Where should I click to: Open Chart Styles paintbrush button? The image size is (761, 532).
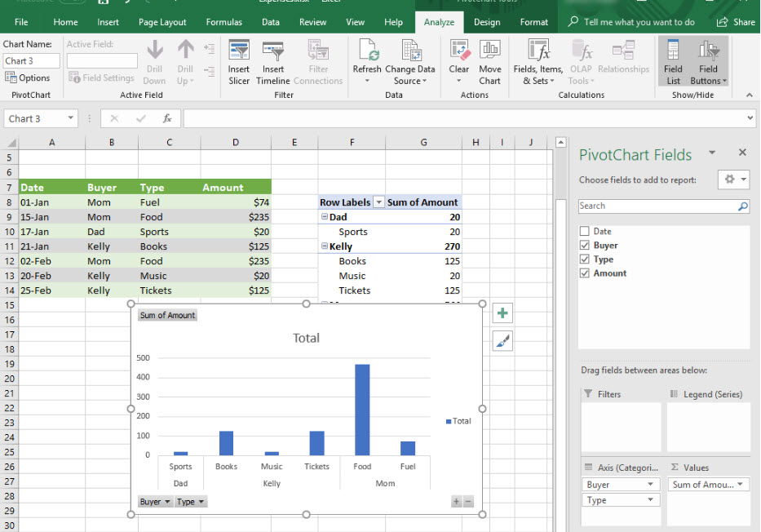[502, 342]
